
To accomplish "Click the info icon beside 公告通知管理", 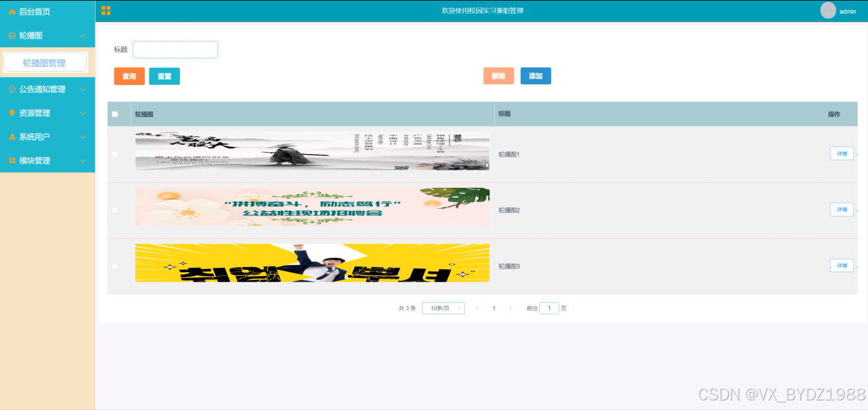I will tap(12, 89).
